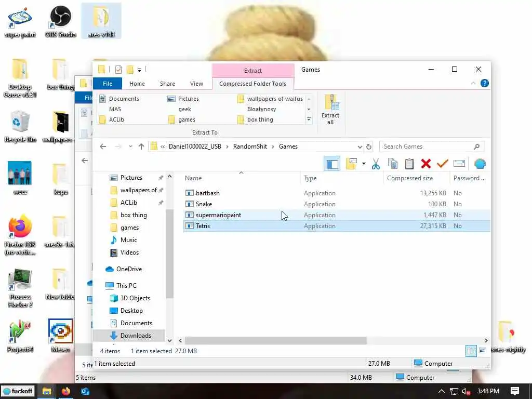This screenshot has height=399, width=532.
Task: Open Start button on taskbar
Action: pyautogui.click(x=18, y=391)
